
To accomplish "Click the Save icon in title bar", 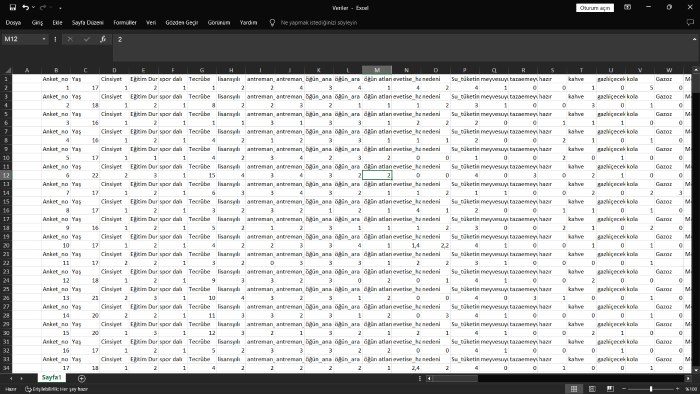I will pos(12,7).
